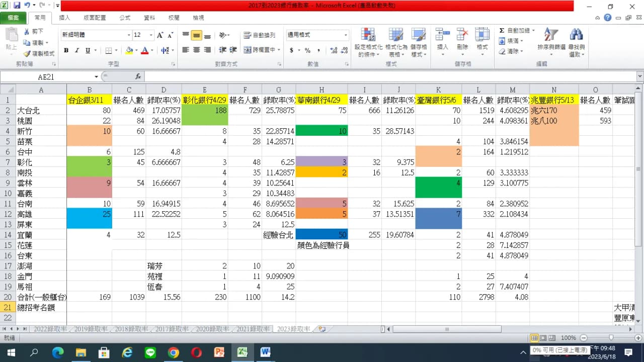This screenshot has height=362, width=644.
Task: Expand the fill color dropdown arrow
Action: tap(136, 50)
